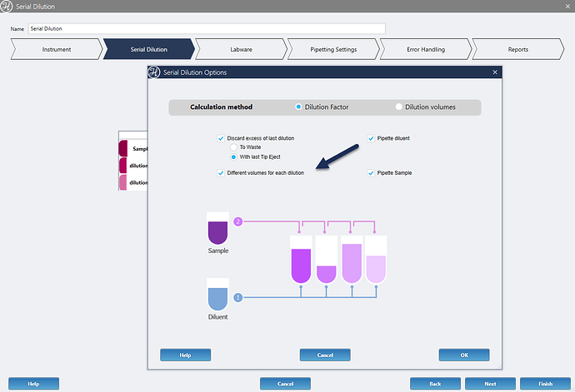
Task: Go to the Labware step tab
Action: tap(241, 49)
